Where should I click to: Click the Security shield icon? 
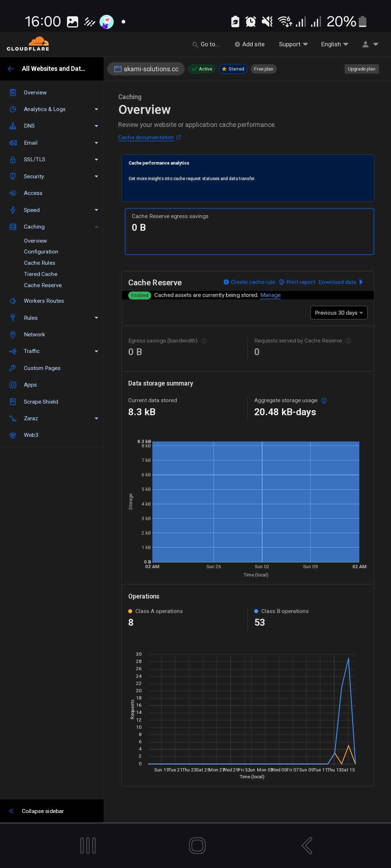[x=13, y=176]
